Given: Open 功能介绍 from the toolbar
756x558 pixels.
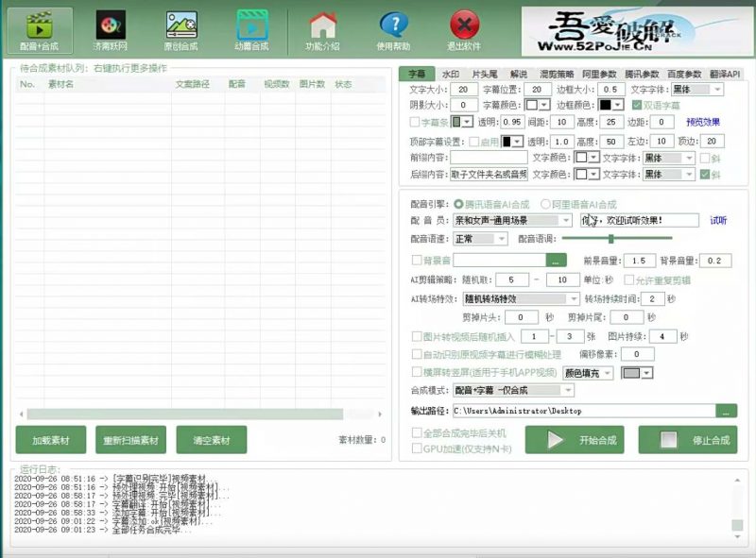Looking at the screenshot, I should tap(321, 25).
